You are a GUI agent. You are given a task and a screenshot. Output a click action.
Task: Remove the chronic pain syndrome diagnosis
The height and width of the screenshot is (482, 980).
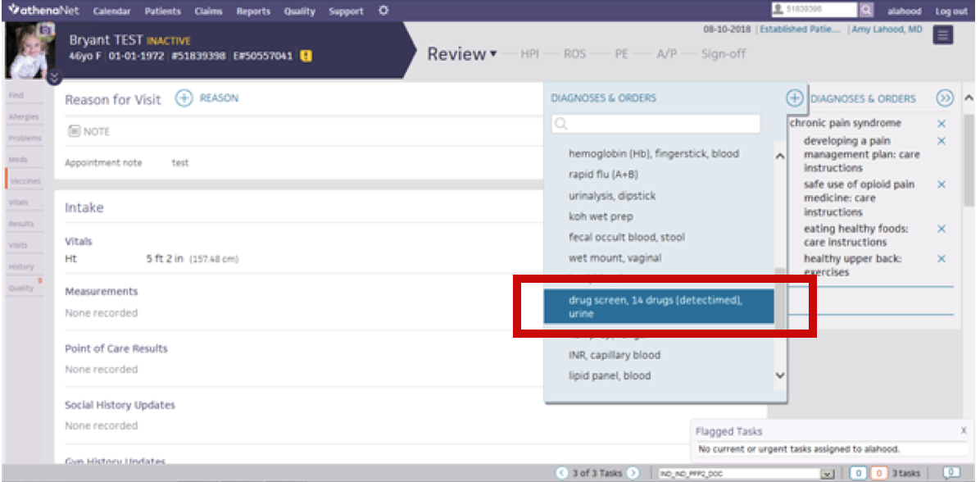941,124
